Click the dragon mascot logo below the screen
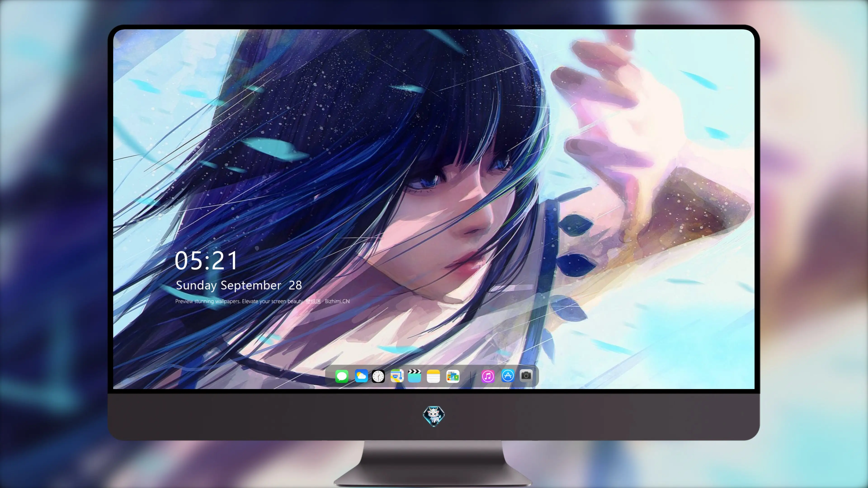This screenshot has width=868, height=488. point(434,416)
